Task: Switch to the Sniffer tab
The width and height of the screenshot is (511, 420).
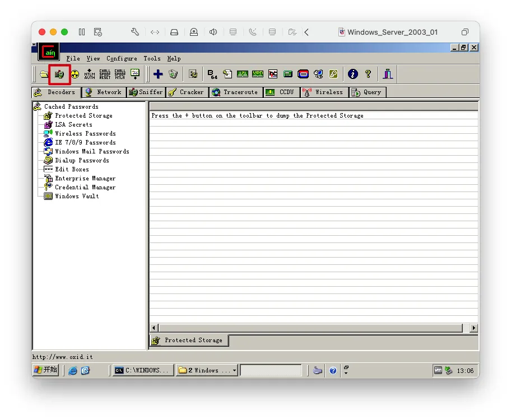Action: pyautogui.click(x=146, y=92)
